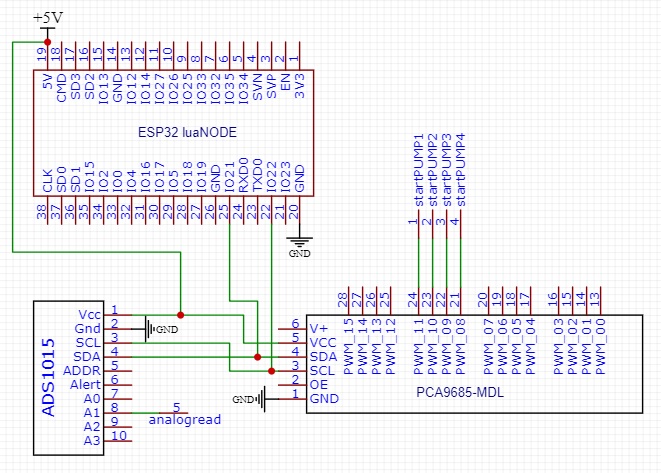Click PCA9685 pin number 13
Screen dimensions: 661x473
[x=594, y=300]
